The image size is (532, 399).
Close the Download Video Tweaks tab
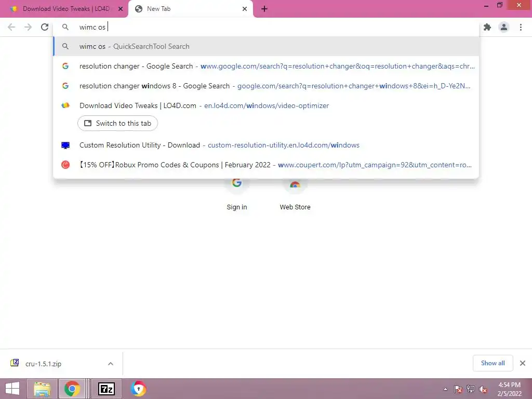[121, 9]
